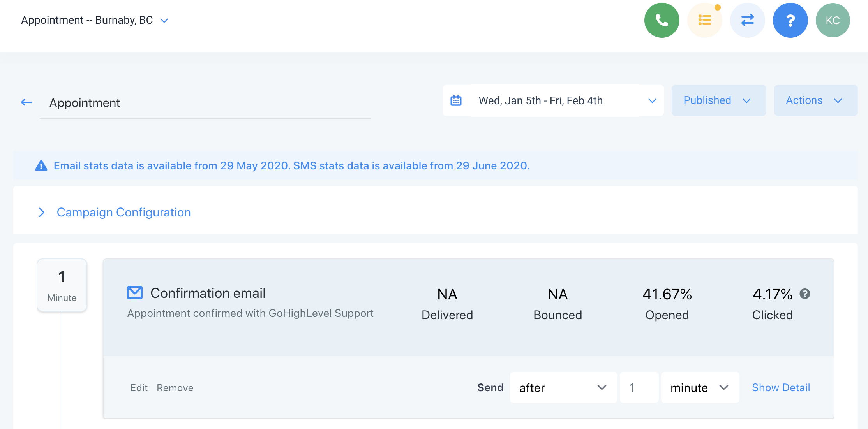The image size is (868, 429).
Task: Open the location dropdown Appointment -- Burnaby, BC
Action: point(95,20)
